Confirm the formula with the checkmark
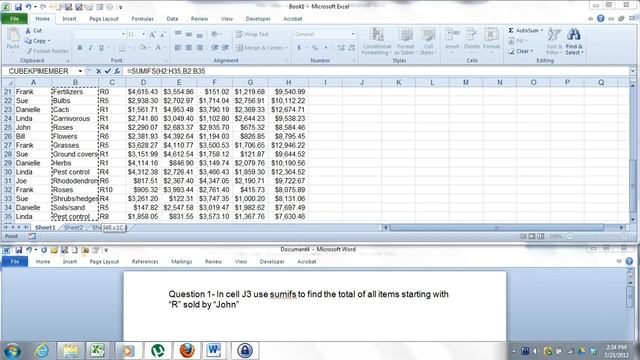 [108, 71]
